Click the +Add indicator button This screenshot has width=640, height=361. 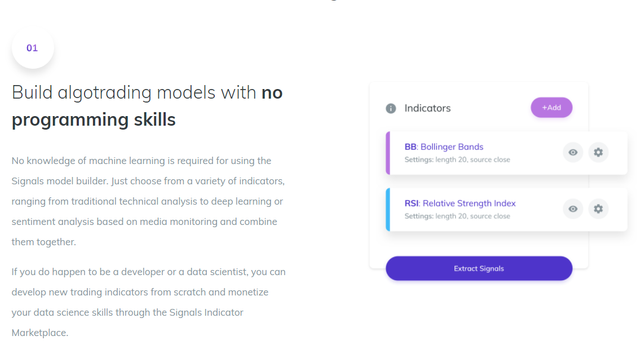point(551,107)
